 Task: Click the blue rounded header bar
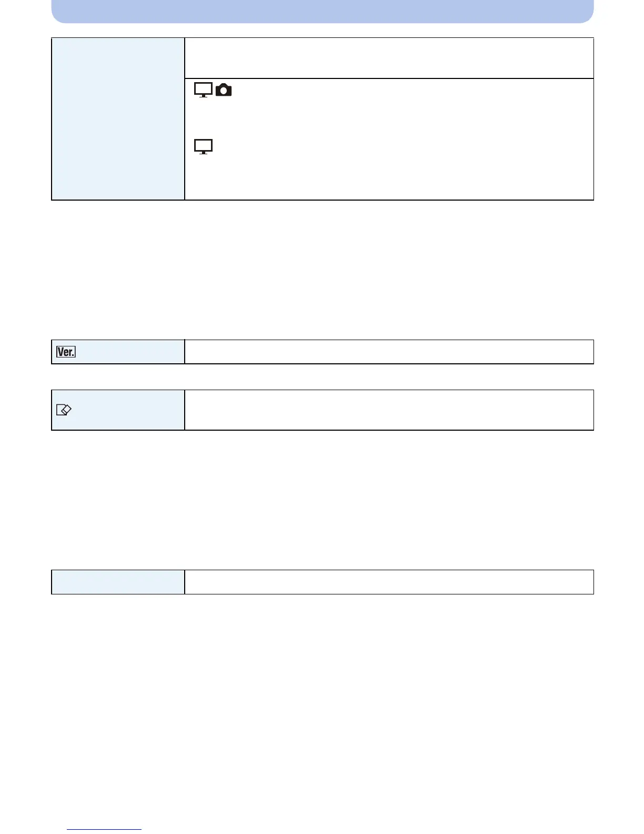323,11
